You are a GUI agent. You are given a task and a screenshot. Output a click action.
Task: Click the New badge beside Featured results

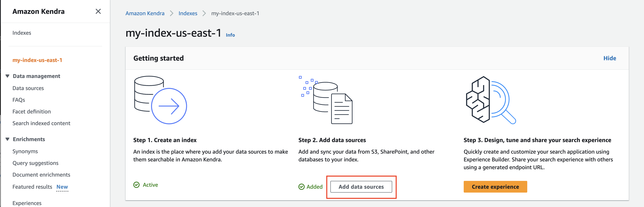(x=62, y=187)
